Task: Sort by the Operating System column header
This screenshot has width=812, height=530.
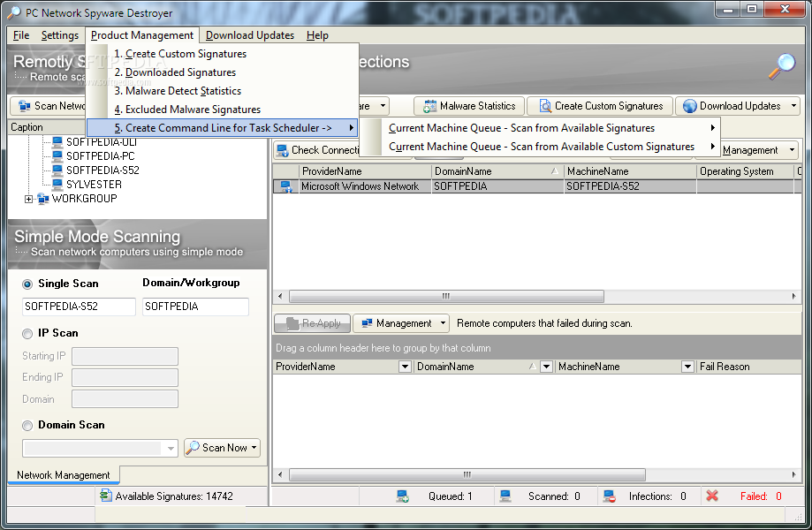Action: [745, 171]
